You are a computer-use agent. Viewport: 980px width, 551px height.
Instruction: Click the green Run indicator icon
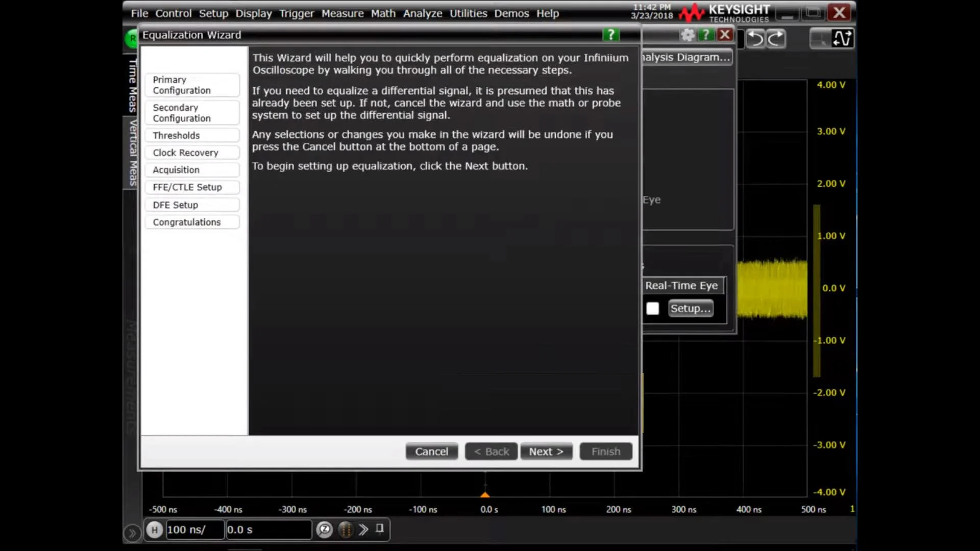(x=132, y=38)
